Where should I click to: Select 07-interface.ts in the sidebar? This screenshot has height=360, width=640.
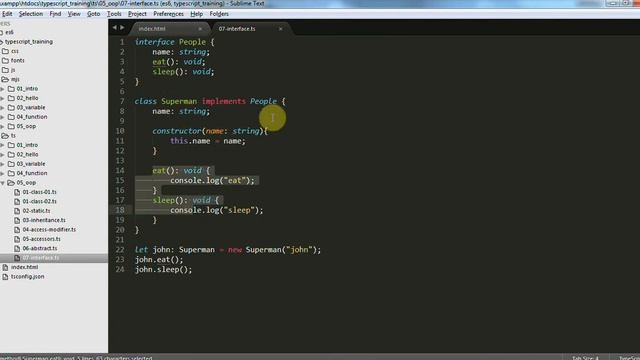tap(41, 258)
